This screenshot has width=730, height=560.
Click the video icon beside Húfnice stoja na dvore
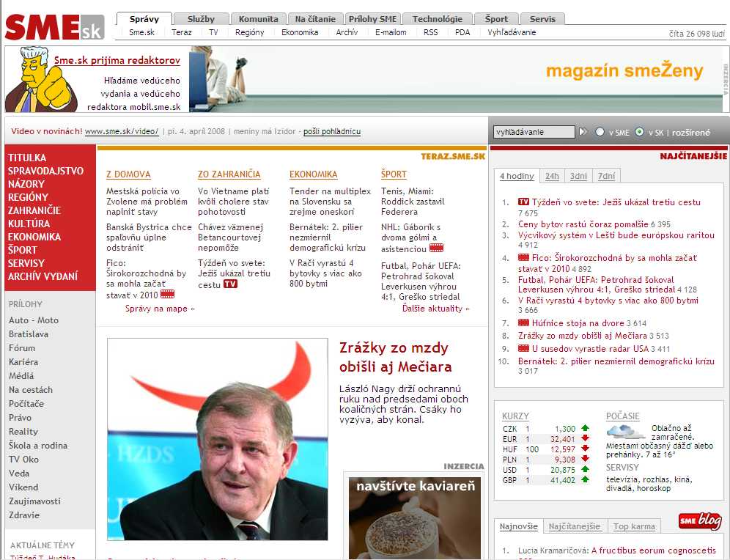point(523,323)
